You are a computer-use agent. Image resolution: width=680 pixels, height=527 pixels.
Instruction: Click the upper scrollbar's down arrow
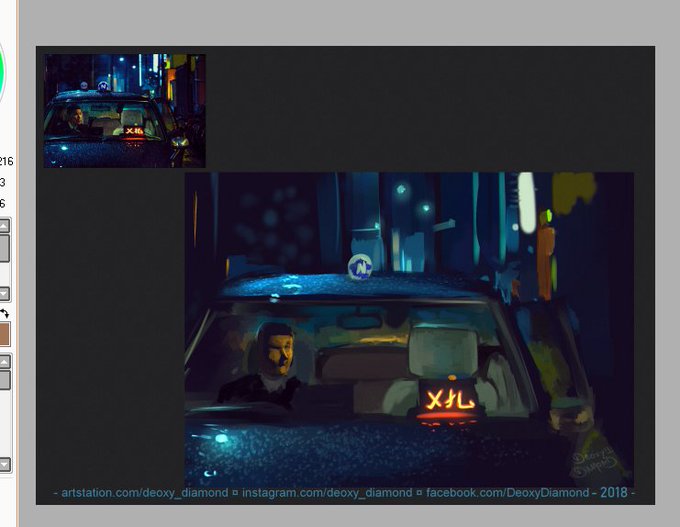(x=4, y=294)
